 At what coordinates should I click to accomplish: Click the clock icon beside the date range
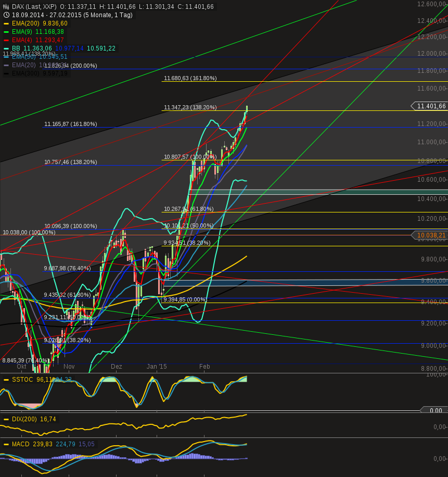tap(6, 15)
